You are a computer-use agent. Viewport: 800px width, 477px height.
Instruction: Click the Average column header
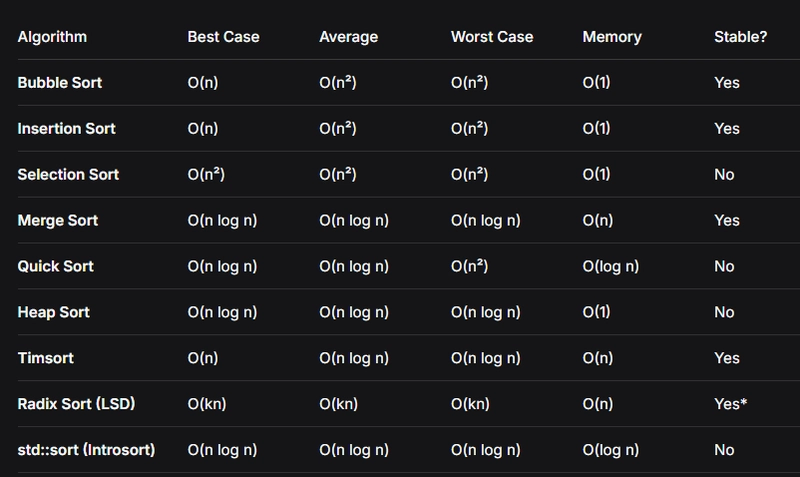tap(348, 37)
